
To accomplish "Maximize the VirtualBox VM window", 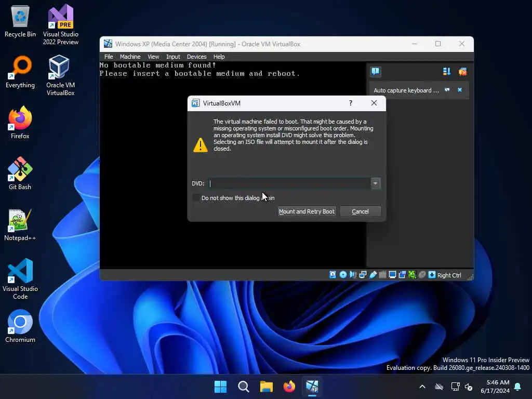I will 438,44.
